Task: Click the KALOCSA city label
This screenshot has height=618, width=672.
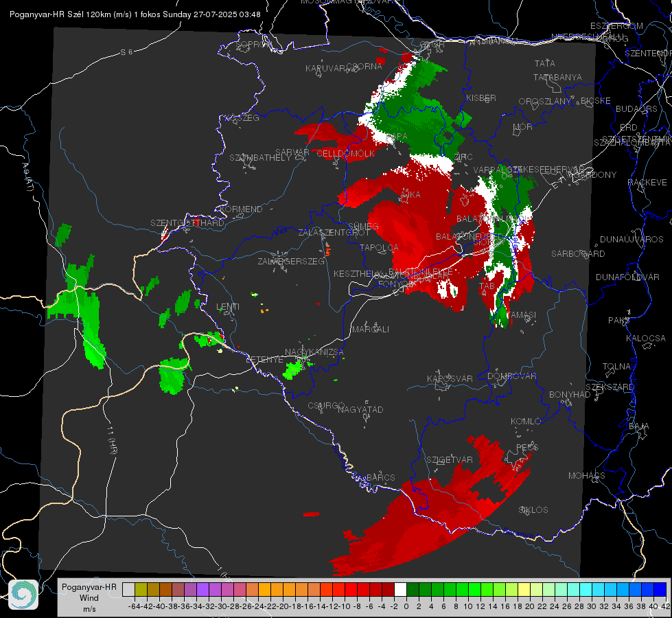Action: [x=645, y=339]
